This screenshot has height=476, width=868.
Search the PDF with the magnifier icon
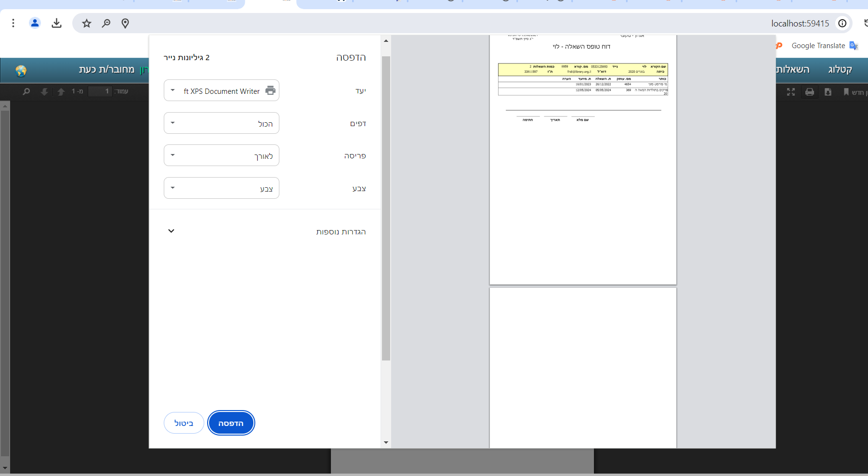(x=26, y=91)
